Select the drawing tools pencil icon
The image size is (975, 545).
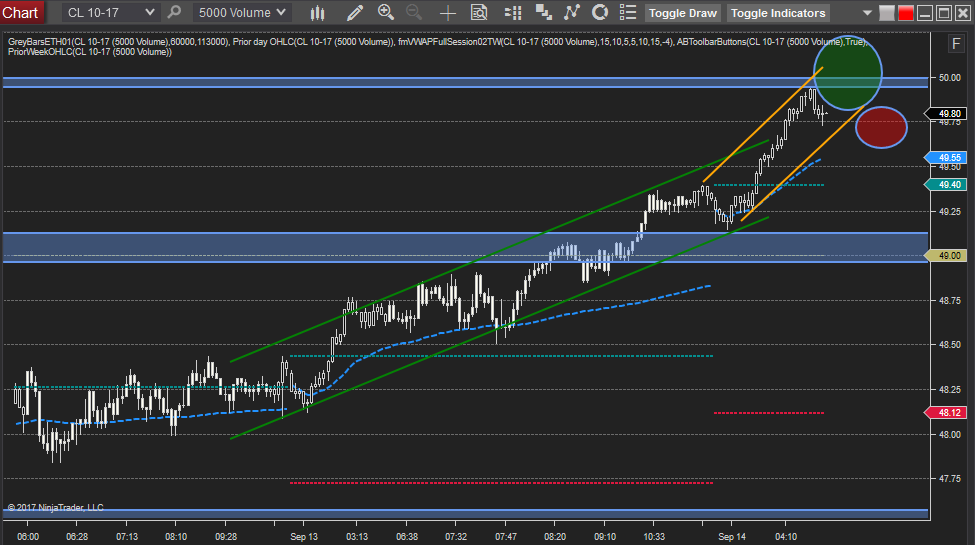pos(354,12)
